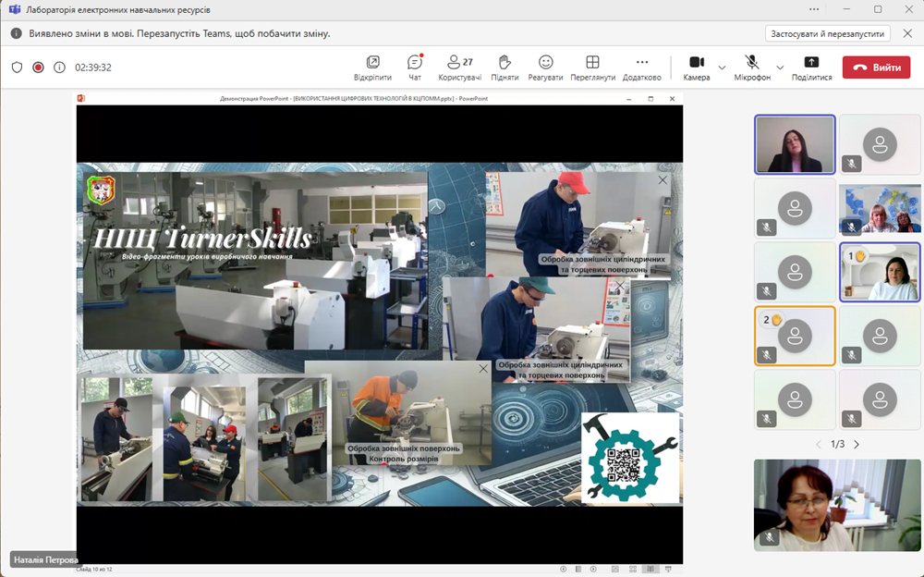Toggle the Камера on or off

[x=696, y=67]
